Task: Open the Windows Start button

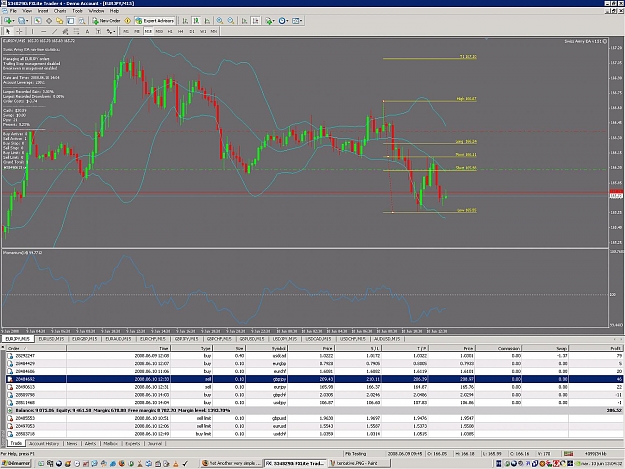Action: pos(16,463)
